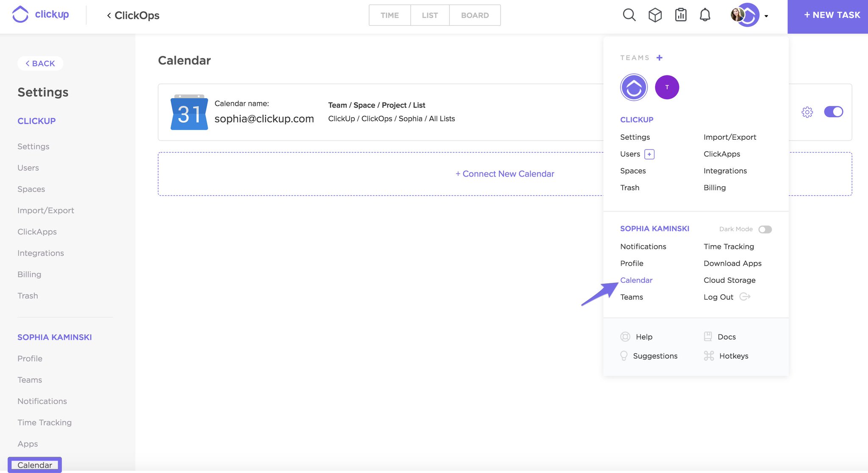Add a new team with plus icon
The width and height of the screenshot is (868, 473).
[659, 58]
